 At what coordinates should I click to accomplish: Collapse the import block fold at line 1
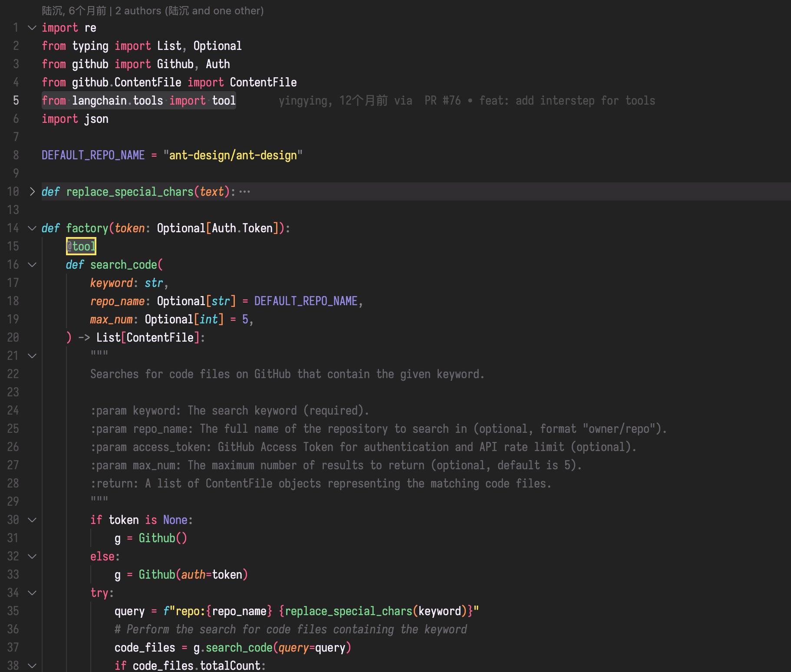(x=32, y=28)
